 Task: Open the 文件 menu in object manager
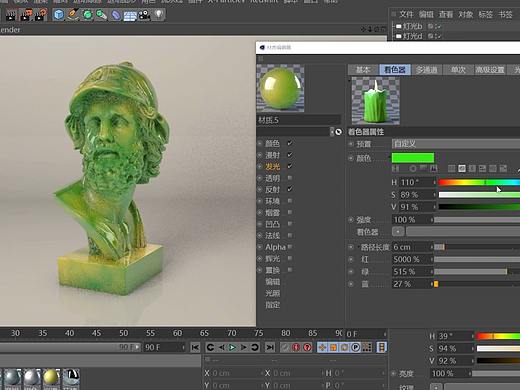pyautogui.click(x=406, y=14)
